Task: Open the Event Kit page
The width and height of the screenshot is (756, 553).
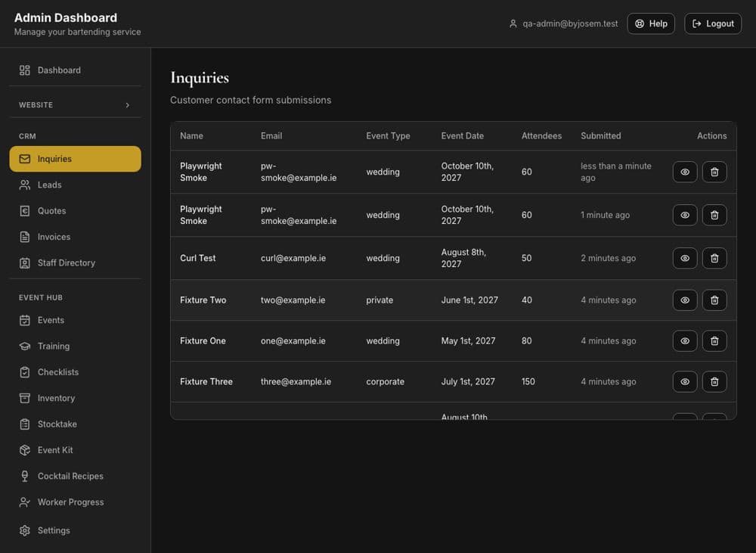Action: [x=75, y=450]
